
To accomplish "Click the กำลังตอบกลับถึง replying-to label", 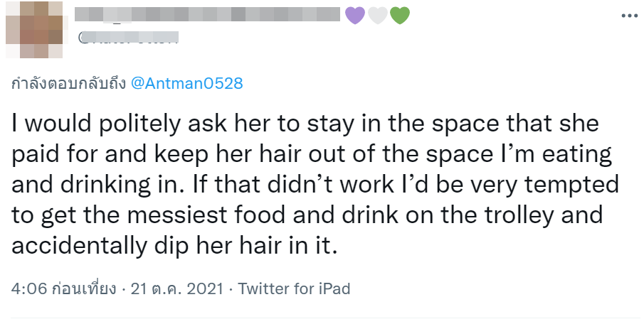I will tap(68, 83).
